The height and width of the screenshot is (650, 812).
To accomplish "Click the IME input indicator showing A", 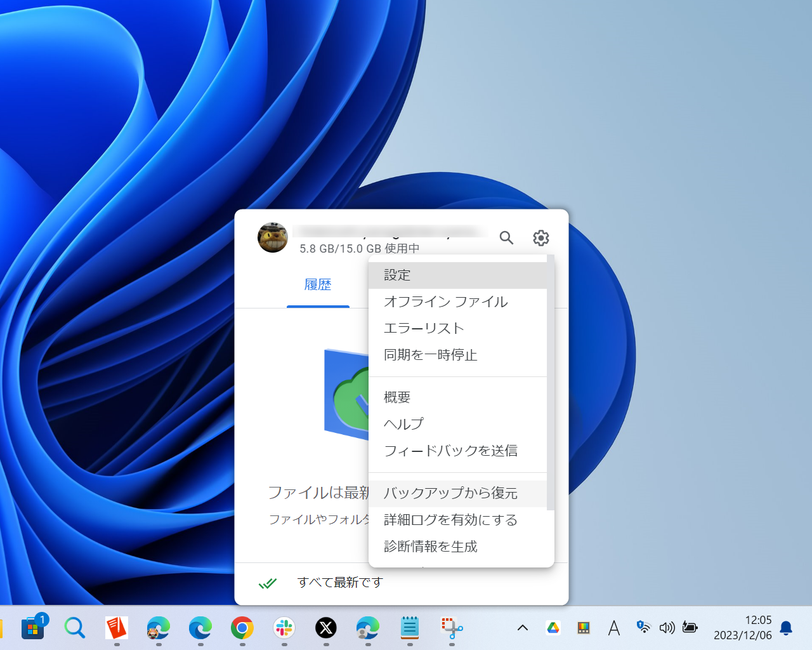I will pyautogui.click(x=613, y=628).
